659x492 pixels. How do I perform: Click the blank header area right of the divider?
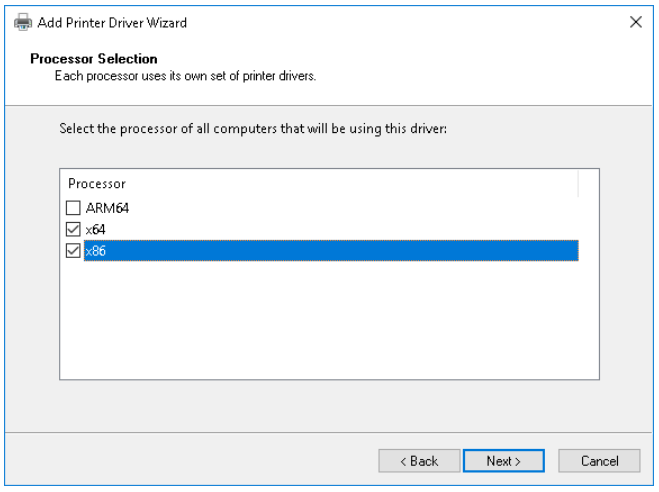tap(588, 184)
